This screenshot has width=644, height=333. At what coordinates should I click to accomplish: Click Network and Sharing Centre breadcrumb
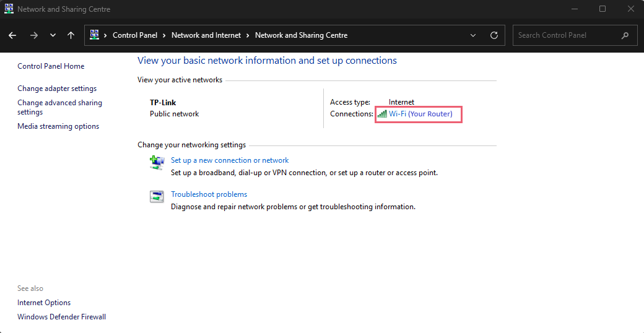click(x=301, y=35)
